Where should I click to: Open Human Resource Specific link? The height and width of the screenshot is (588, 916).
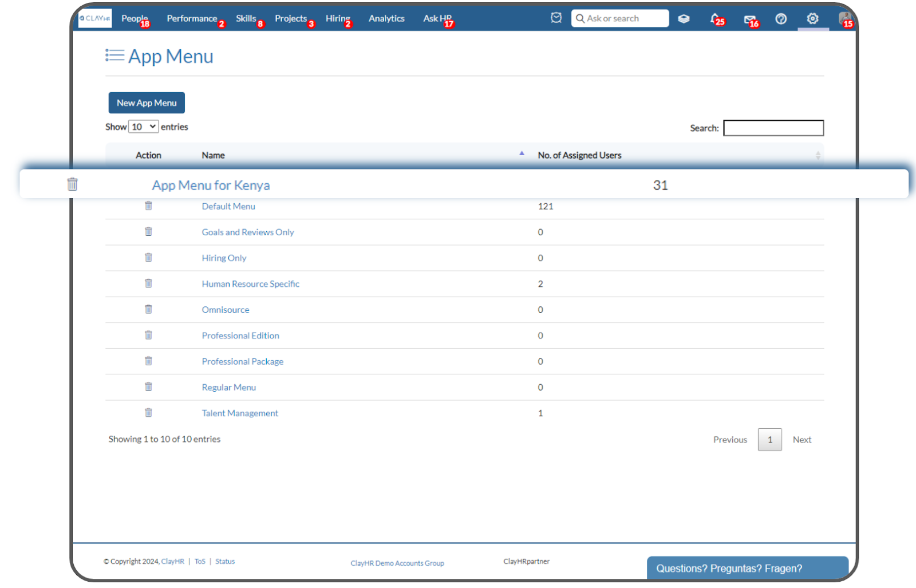point(250,283)
